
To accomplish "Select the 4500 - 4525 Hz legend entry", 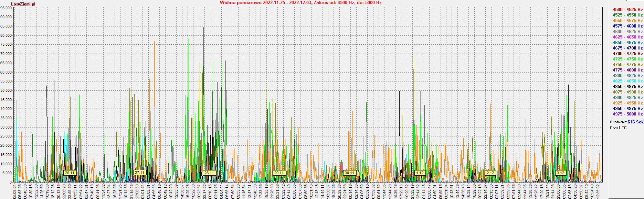I will [627, 10].
